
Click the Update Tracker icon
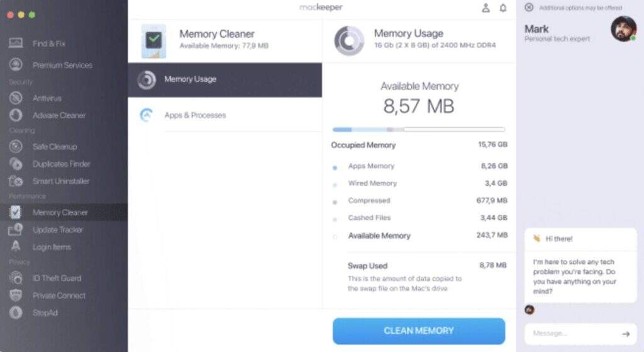(16, 230)
